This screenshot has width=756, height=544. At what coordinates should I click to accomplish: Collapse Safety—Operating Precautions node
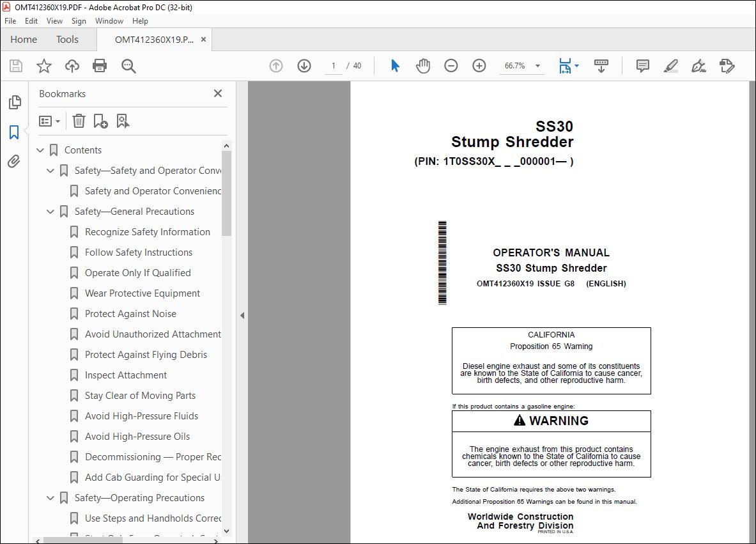coord(50,498)
